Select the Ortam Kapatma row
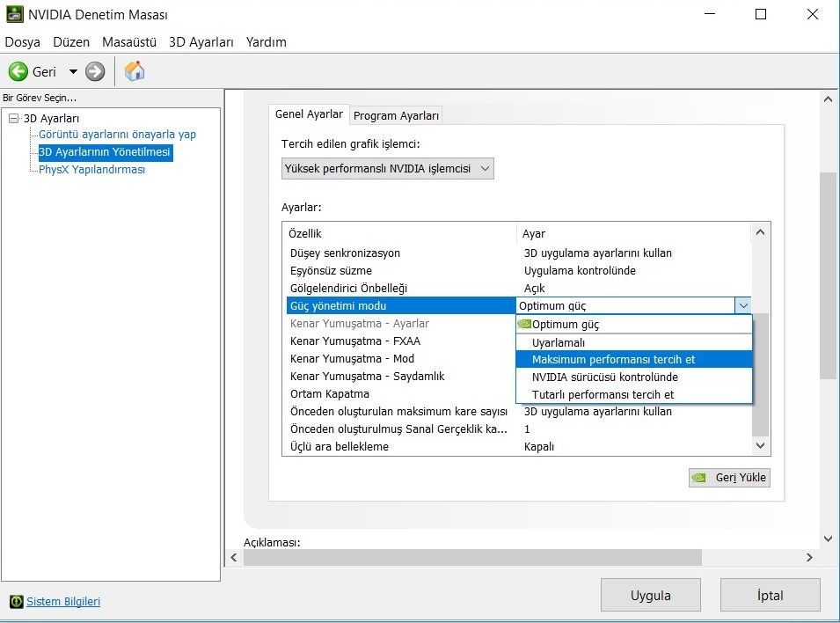The image size is (840, 623). (x=401, y=394)
